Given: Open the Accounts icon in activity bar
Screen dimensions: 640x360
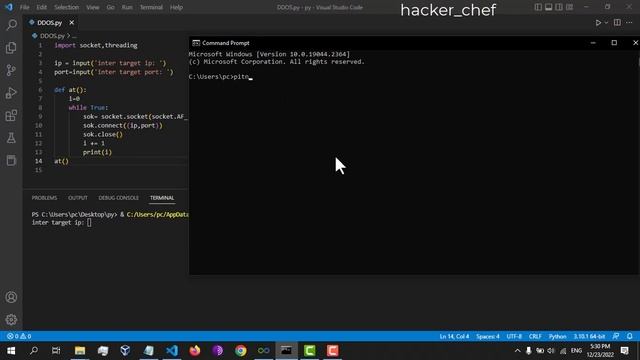Looking at the screenshot, I should click(x=11, y=297).
